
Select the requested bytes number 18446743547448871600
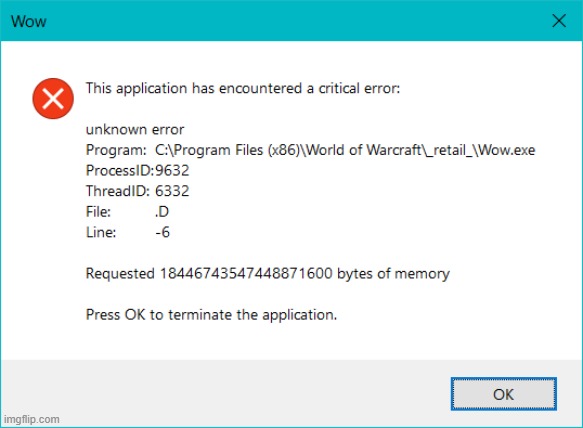(x=246, y=273)
